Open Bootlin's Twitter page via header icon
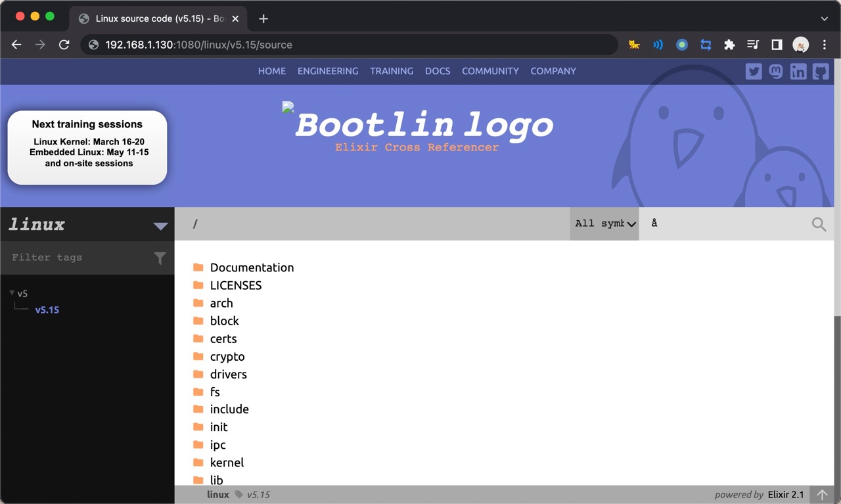 [x=754, y=71]
